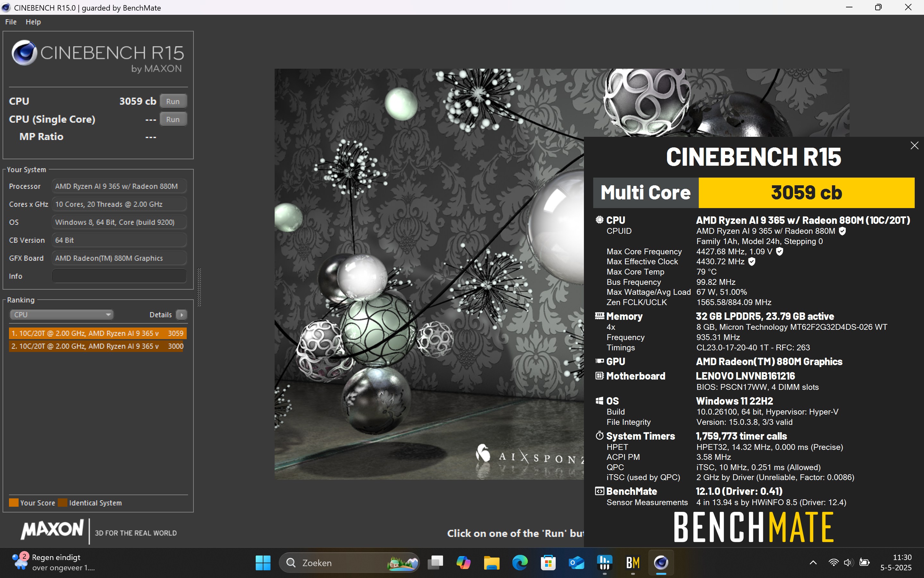The width and height of the screenshot is (924, 578).
Task: Click the LENOVO LNVNB161216 text
Action: (x=745, y=376)
